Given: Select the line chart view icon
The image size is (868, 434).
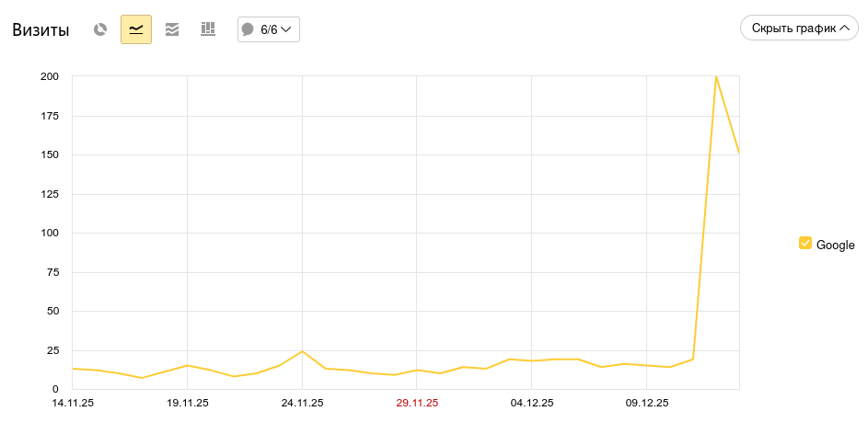Looking at the screenshot, I should (x=136, y=29).
